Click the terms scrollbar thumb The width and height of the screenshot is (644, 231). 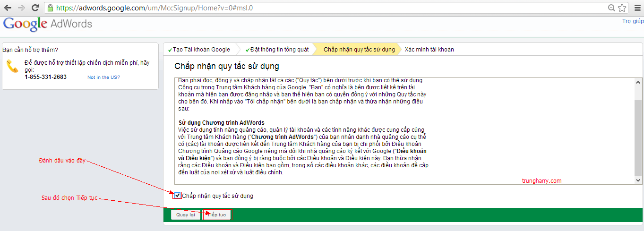(x=638, y=138)
